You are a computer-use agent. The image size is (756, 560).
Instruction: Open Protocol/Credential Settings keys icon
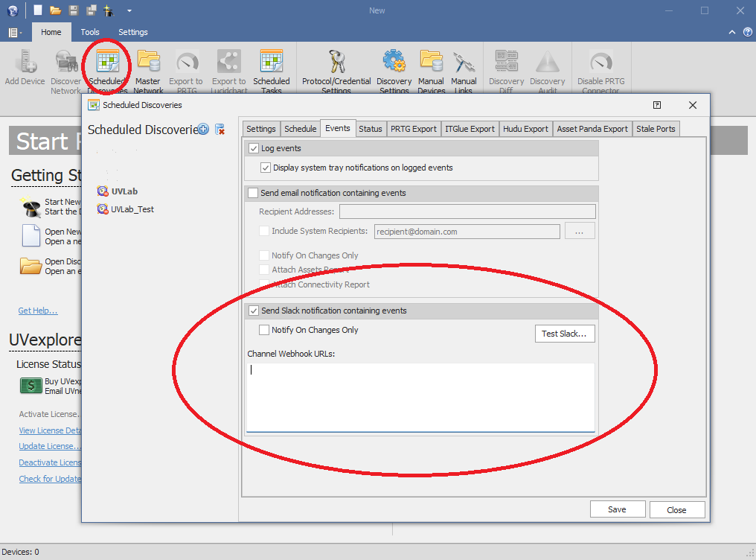pos(336,61)
